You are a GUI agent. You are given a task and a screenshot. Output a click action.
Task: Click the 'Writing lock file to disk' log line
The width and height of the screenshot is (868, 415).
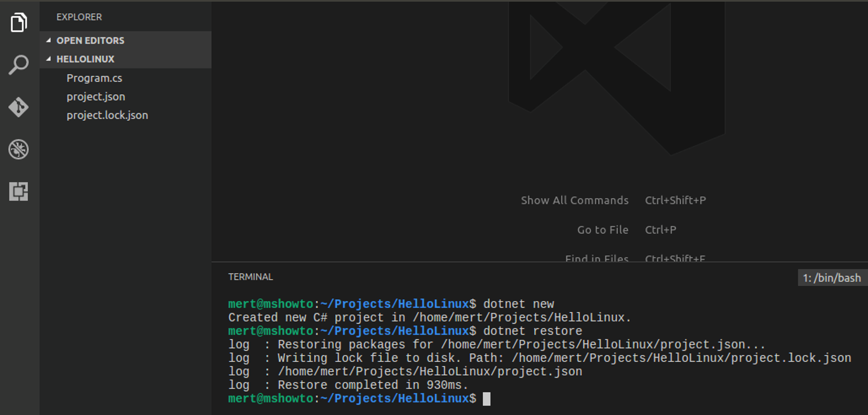tap(540, 358)
